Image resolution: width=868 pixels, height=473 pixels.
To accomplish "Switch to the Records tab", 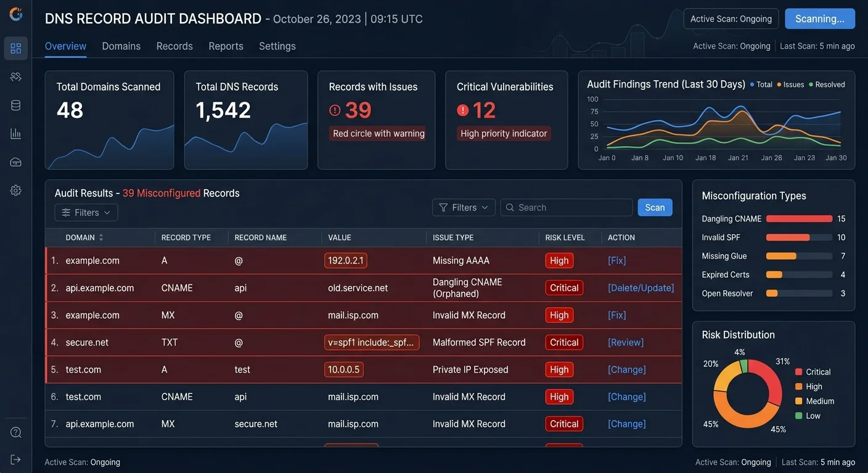I will coord(174,46).
